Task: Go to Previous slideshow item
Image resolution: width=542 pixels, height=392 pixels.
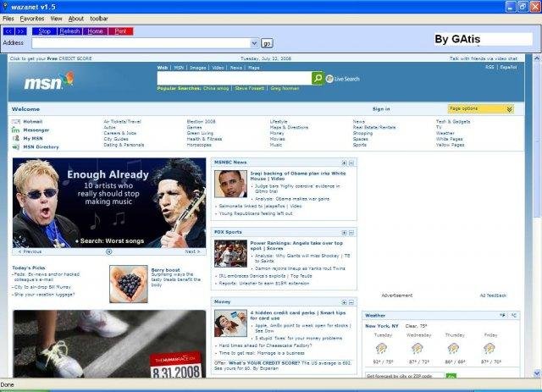Action: coord(30,251)
